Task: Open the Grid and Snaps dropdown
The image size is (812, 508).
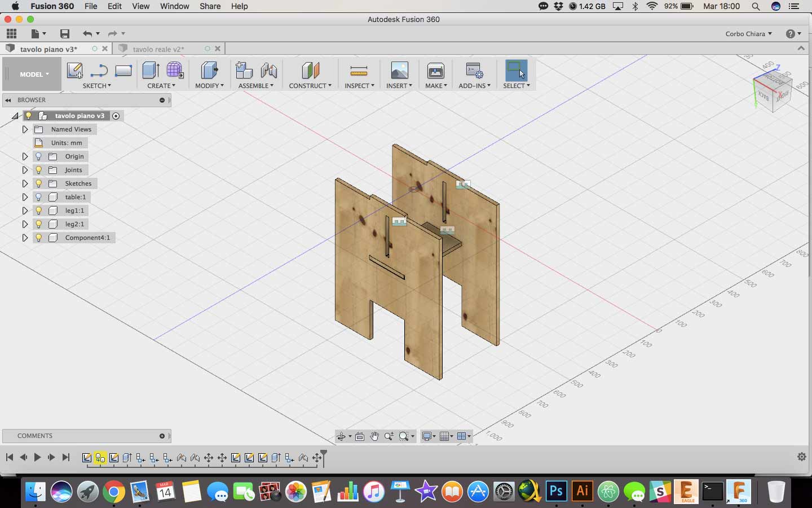Action: pos(447,436)
